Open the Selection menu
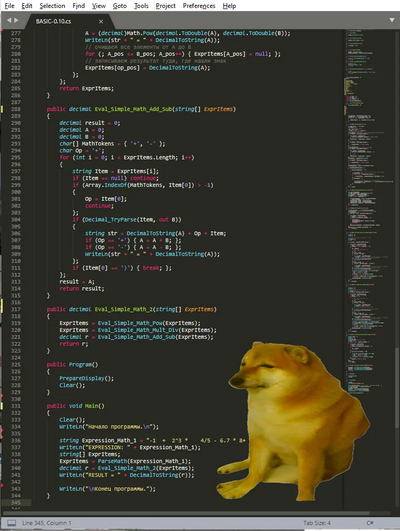 point(52,6)
